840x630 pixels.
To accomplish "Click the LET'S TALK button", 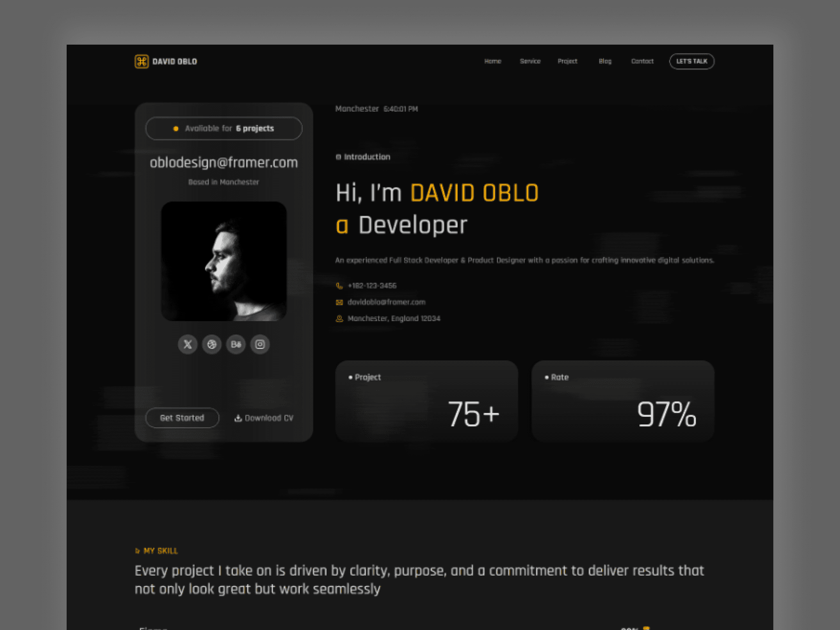I will pyautogui.click(x=692, y=62).
